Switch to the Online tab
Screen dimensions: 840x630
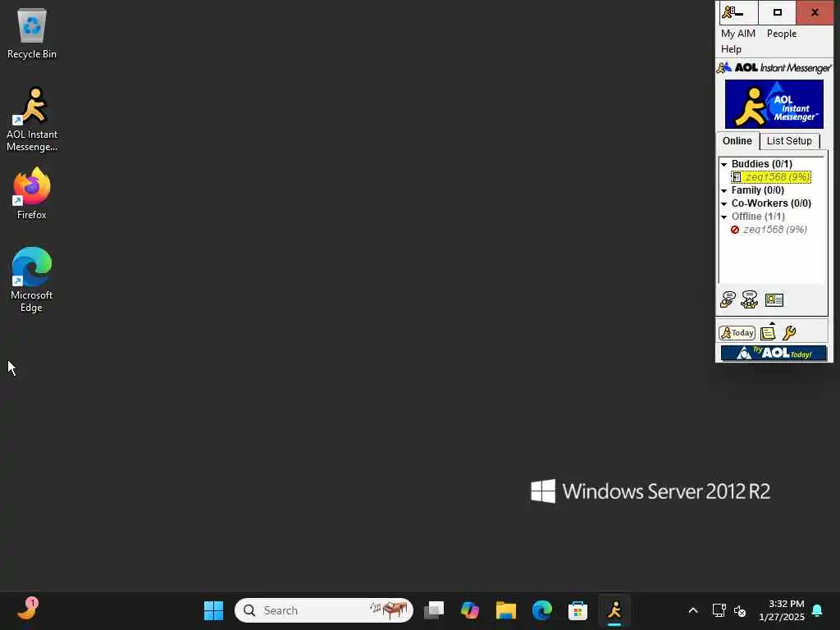[737, 141]
